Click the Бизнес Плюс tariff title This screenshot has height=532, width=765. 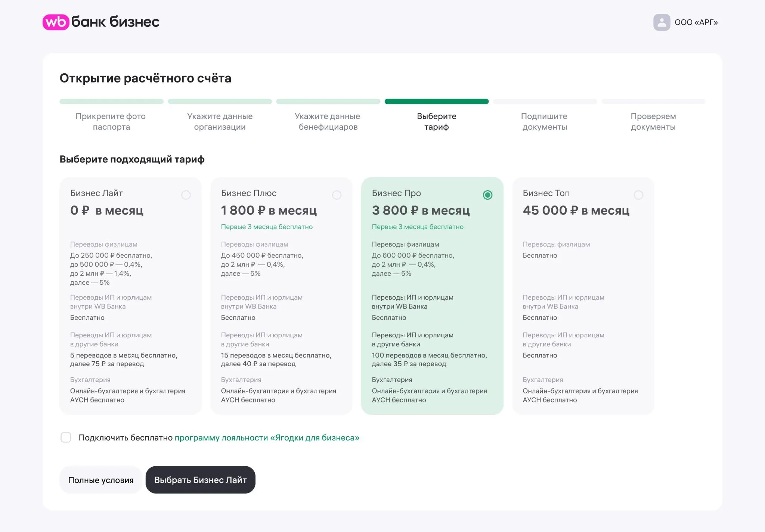pyautogui.click(x=249, y=193)
